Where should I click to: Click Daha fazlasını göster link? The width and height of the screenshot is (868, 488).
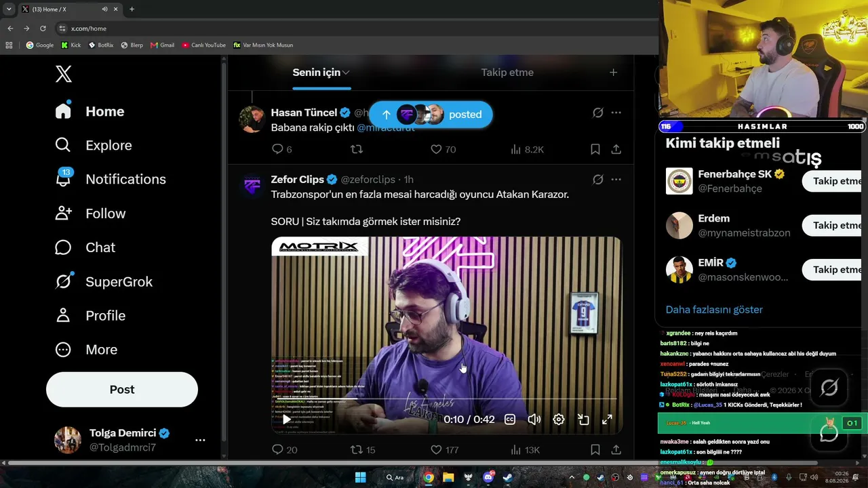[x=714, y=310]
